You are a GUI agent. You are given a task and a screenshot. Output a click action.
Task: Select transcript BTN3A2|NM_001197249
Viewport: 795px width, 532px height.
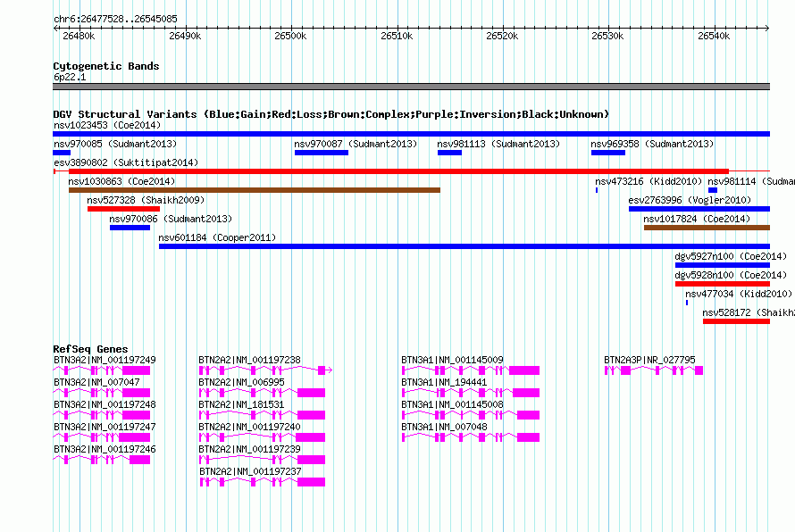[105, 360]
